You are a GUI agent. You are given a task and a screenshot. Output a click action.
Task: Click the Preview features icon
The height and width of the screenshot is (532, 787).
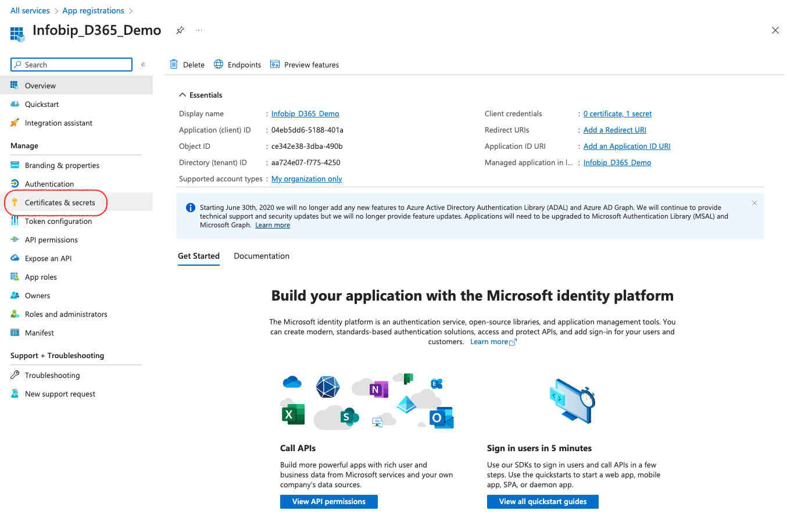[275, 64]
